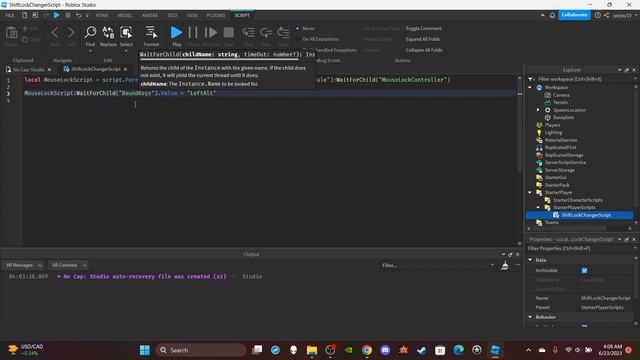Click the Undo arrow in quick-access bar
This screenshot has height=360, width=640.
coord(78,15)
